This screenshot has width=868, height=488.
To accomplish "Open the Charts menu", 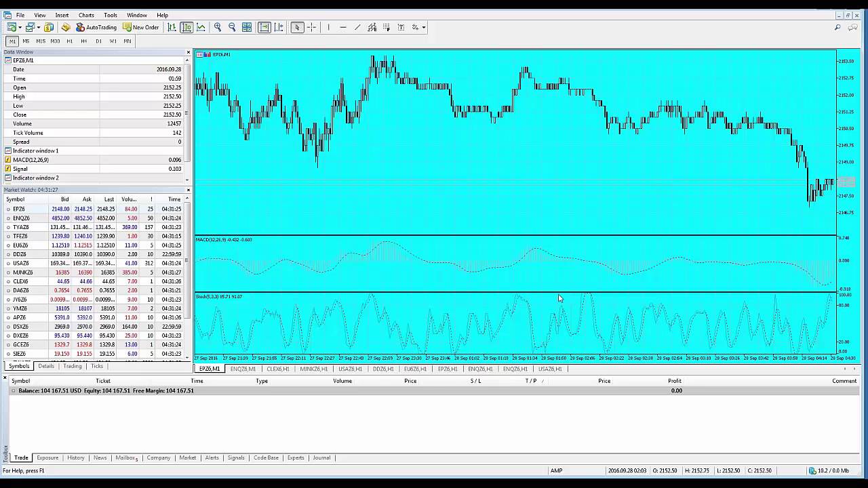I will tap(86, 15).
